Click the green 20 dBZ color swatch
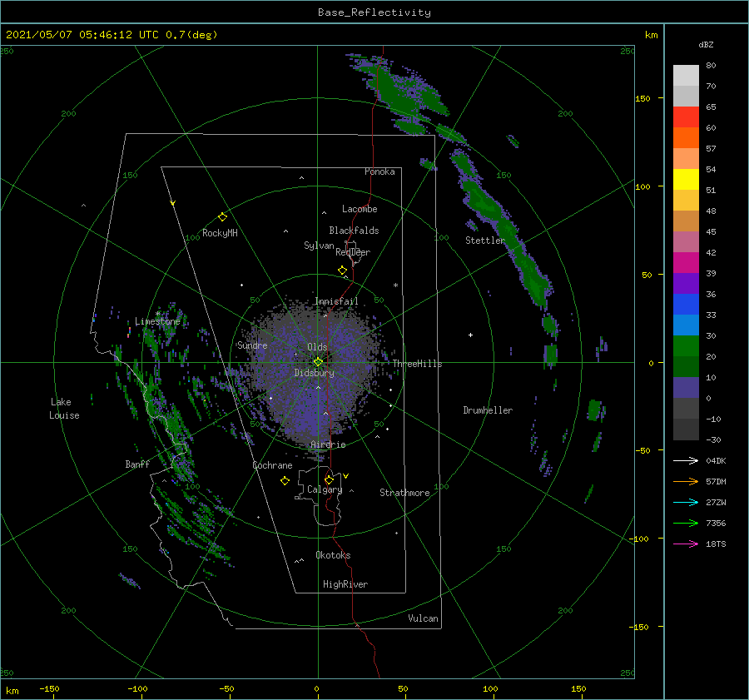The height and width of the screenshot is (700, 749). 686,346
